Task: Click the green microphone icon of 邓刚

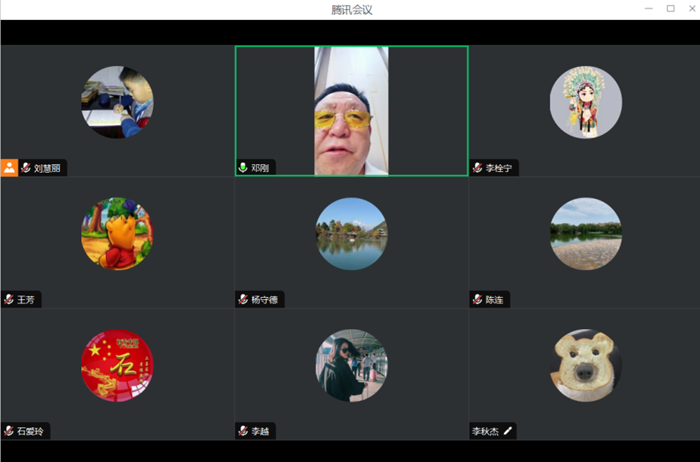Action: coord(243,168)
